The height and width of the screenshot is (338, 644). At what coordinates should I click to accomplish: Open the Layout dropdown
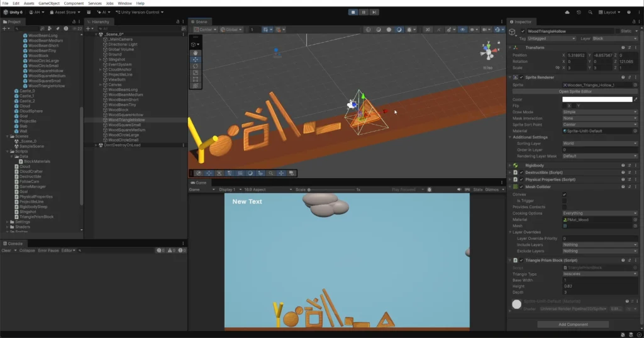[x=609, y=13]
